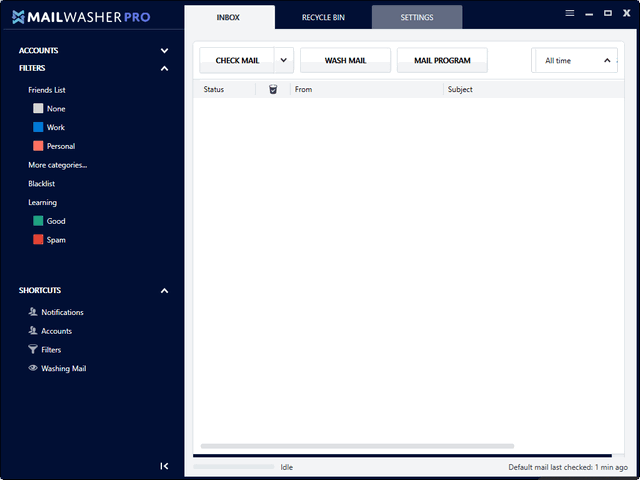Close the MailWasher window
Screen dimensions: 640x480
[627, 13]
